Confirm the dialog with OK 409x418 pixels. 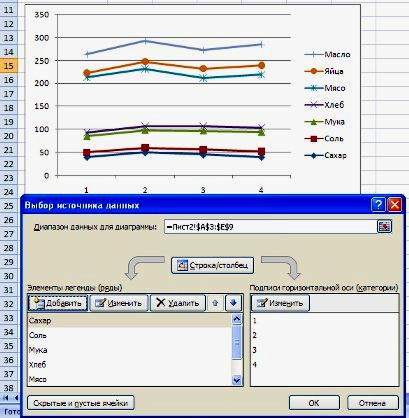[314, 403]
